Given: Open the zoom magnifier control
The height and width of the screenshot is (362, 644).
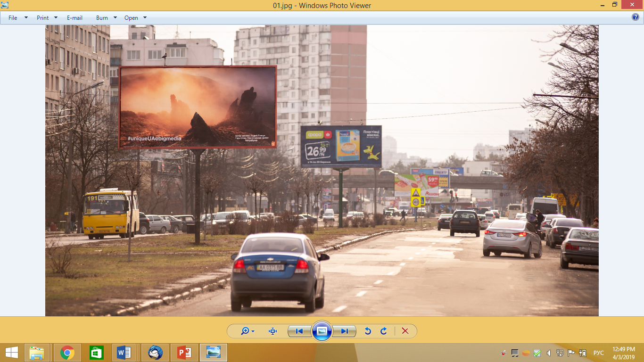Looking at the screenshot, I should pos(245,331).
